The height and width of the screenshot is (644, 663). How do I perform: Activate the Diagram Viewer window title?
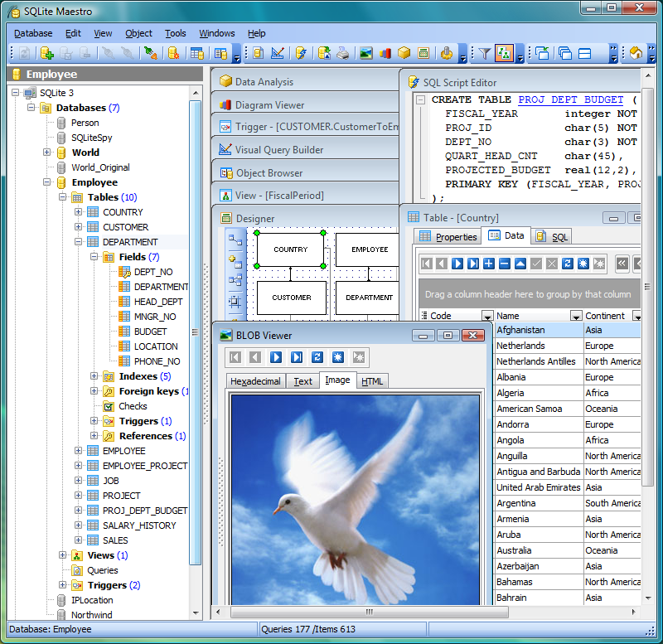(x=270, y=105)
